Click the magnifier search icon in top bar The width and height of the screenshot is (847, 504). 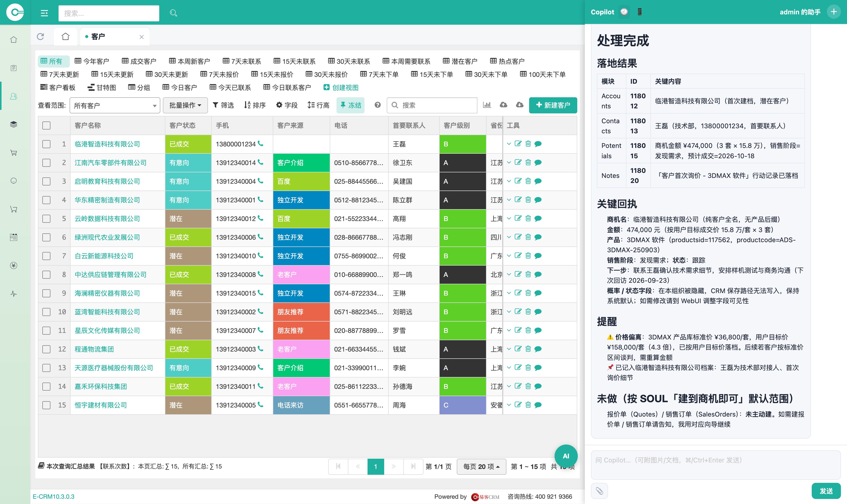tap(173, 13)
